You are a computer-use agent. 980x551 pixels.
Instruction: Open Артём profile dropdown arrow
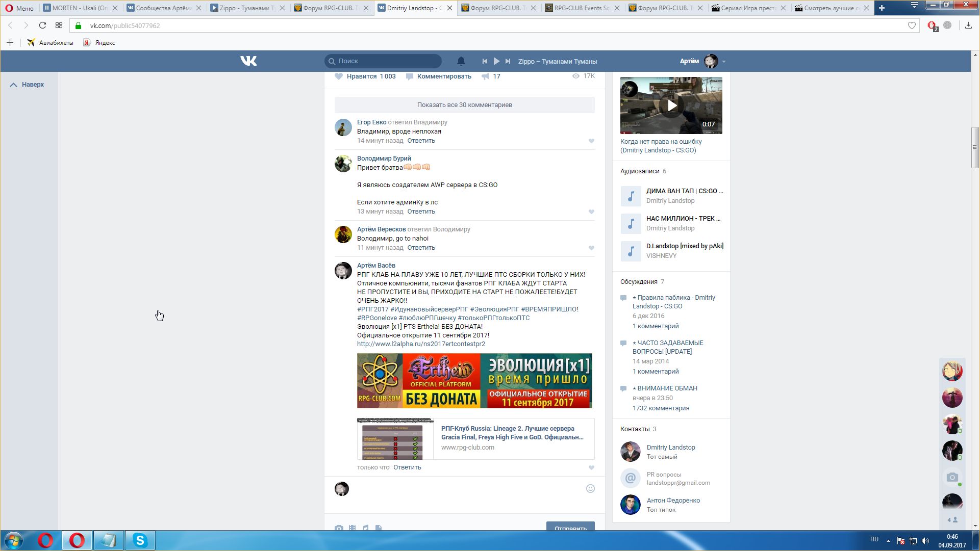point(723,62)
